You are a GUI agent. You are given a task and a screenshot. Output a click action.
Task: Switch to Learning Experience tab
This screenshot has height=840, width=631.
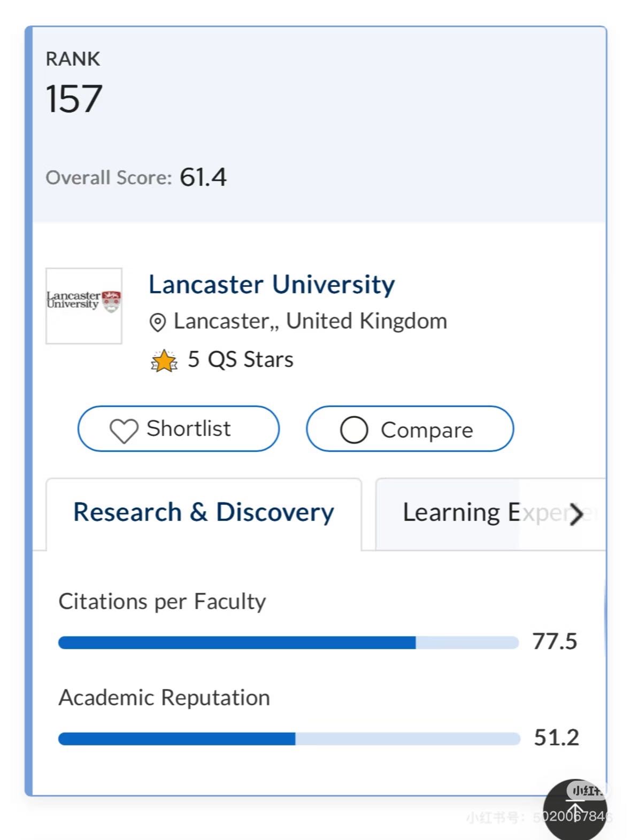coord(490,514)
